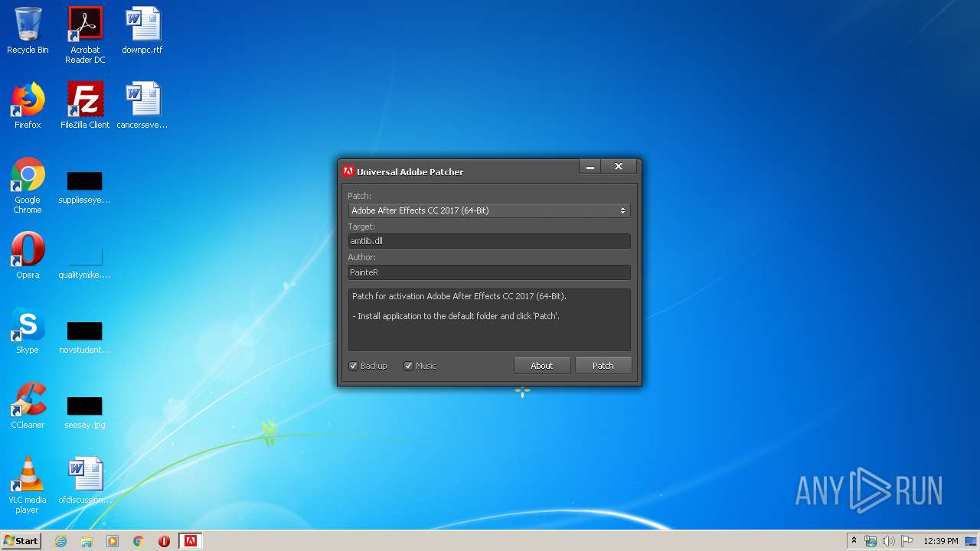Launch Skype desktop shortcut
The width and height of the screenshot is (980, 551).
[x=28, y=331]
